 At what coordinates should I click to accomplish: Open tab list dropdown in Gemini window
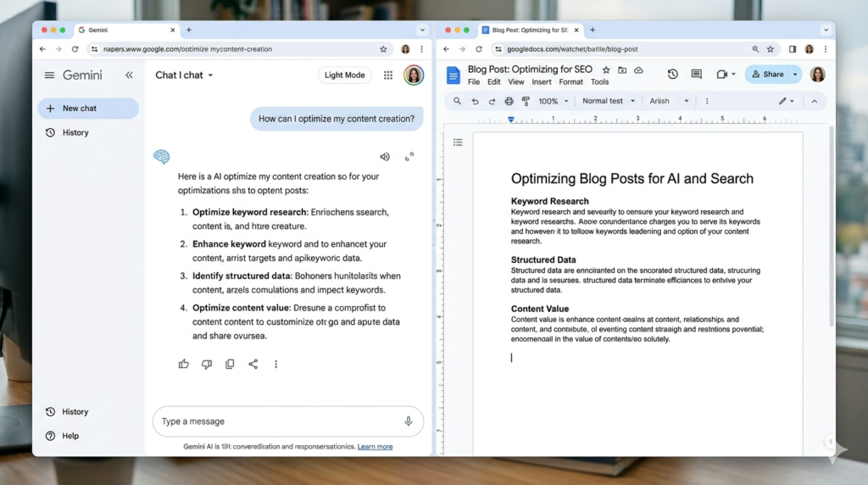[x=422, y=30]
